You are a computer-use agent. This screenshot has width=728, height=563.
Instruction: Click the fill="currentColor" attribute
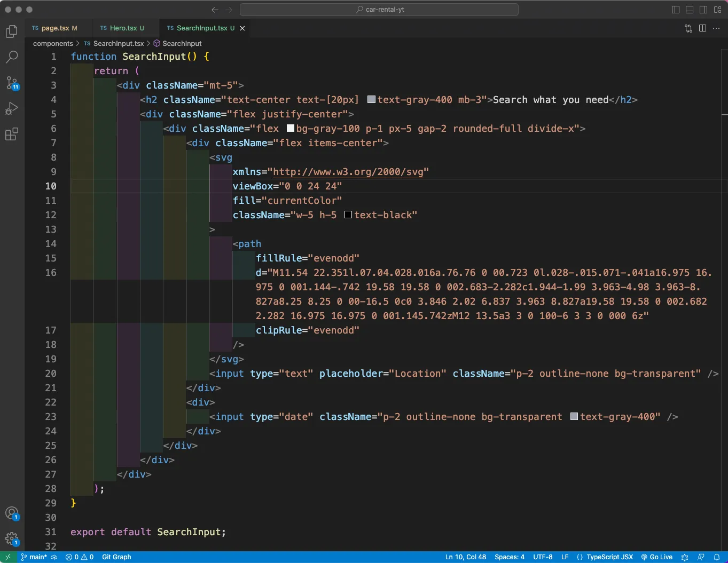(x=287, y=201)
